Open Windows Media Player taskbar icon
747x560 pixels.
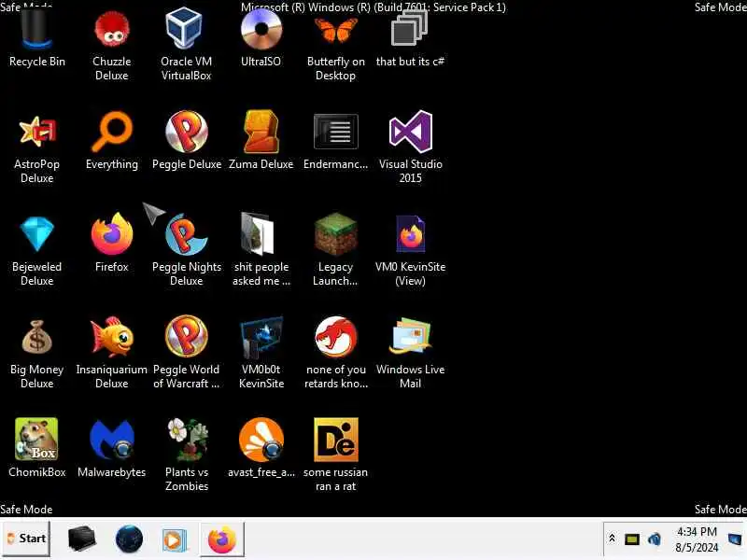[174, 540]
